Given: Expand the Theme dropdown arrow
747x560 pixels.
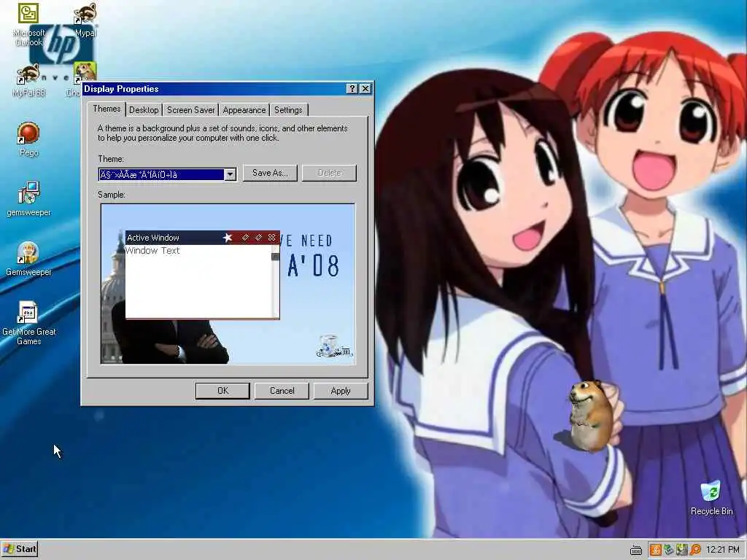Looking at the screenshot, I should click(230, 174).
